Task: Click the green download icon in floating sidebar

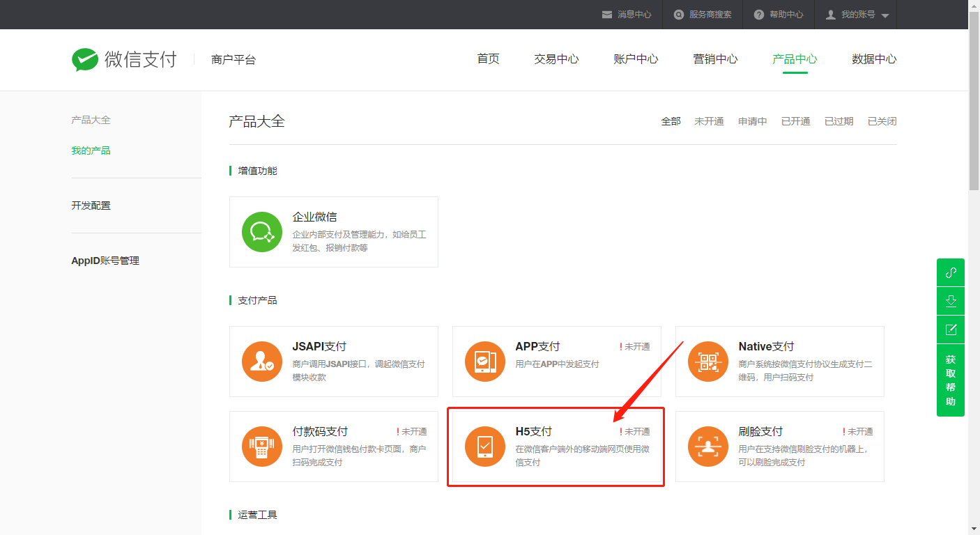Action: pyautogui.click(x=951, y=301)
